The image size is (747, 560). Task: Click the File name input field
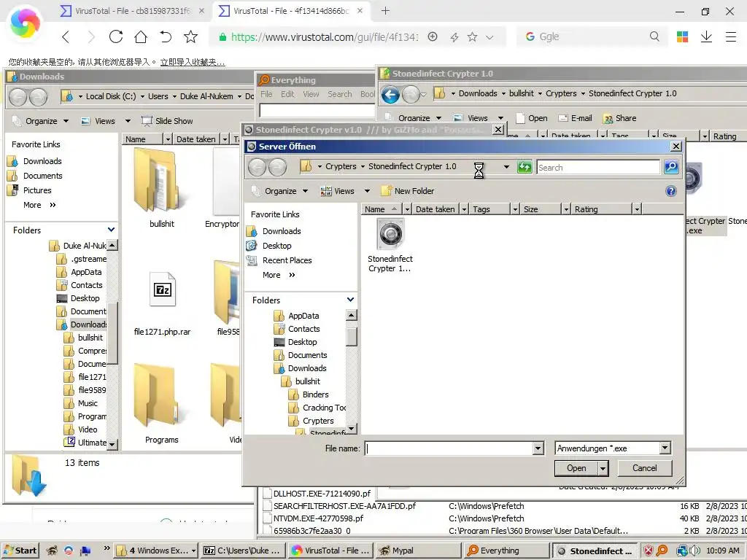point(449,448)
